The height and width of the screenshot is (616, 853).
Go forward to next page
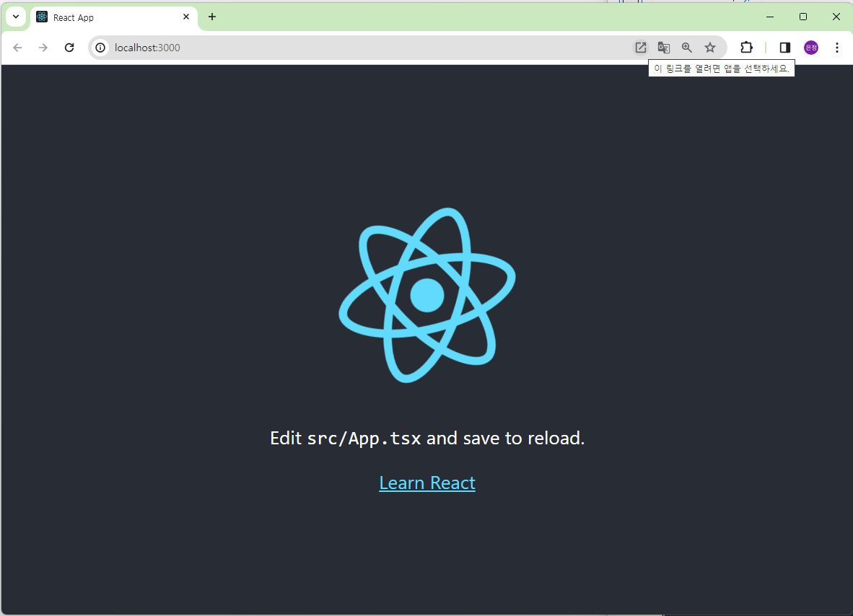pos(43,48)
